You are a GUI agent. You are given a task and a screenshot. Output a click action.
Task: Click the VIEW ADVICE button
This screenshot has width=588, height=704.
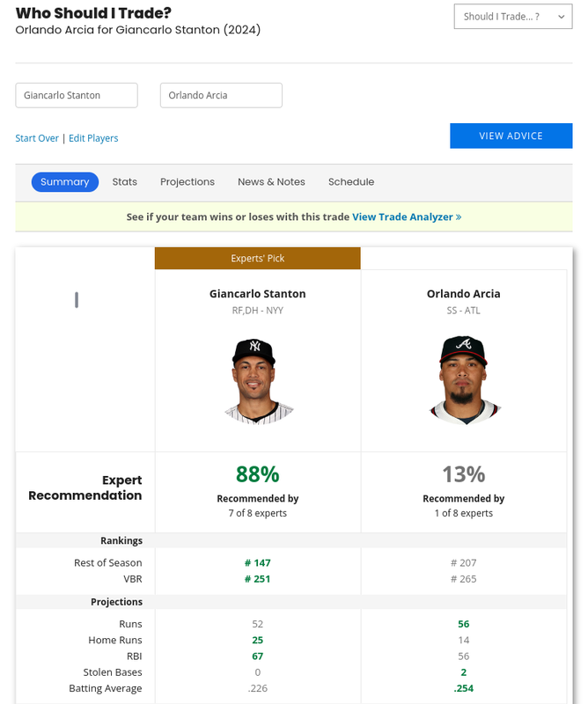tap(511, 136)
